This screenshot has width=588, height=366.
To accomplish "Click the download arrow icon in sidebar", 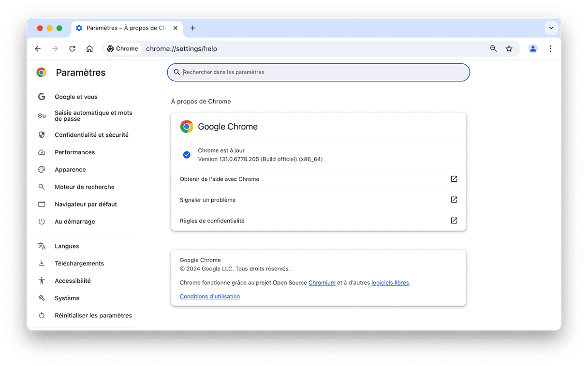I will click(42, 264).
